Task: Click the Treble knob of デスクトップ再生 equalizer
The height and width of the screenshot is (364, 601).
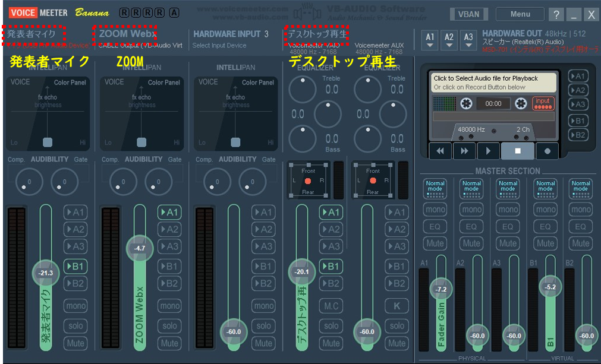Action: (303, 89)
